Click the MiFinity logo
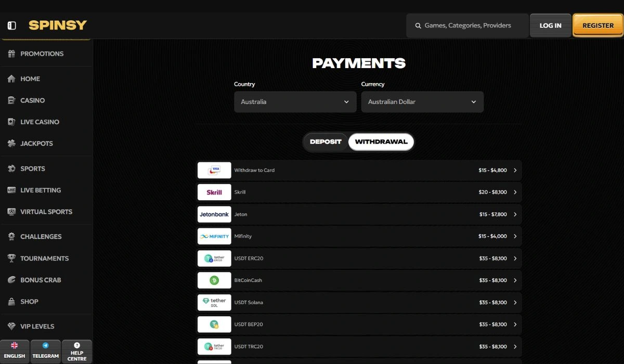 [x=214, y=236]
